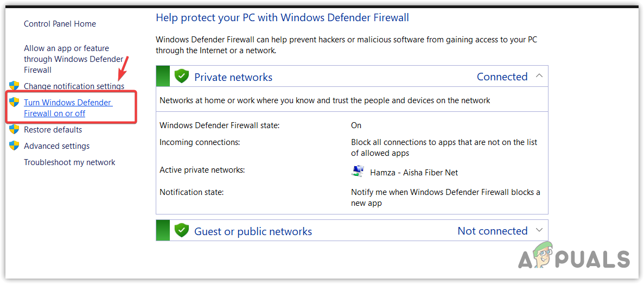Click the Private networks heading text
Viewport: 644px width, 284px height.
[x=233, y=77]
